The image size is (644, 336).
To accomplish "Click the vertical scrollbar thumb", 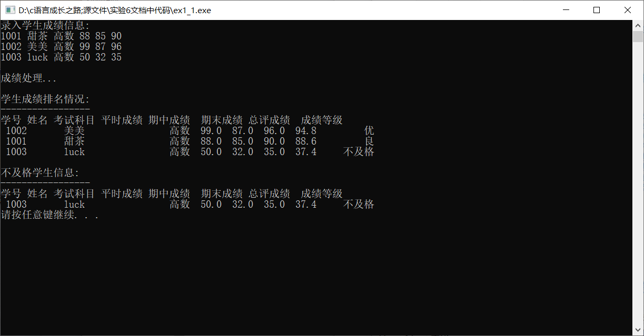I will point(638,36).
